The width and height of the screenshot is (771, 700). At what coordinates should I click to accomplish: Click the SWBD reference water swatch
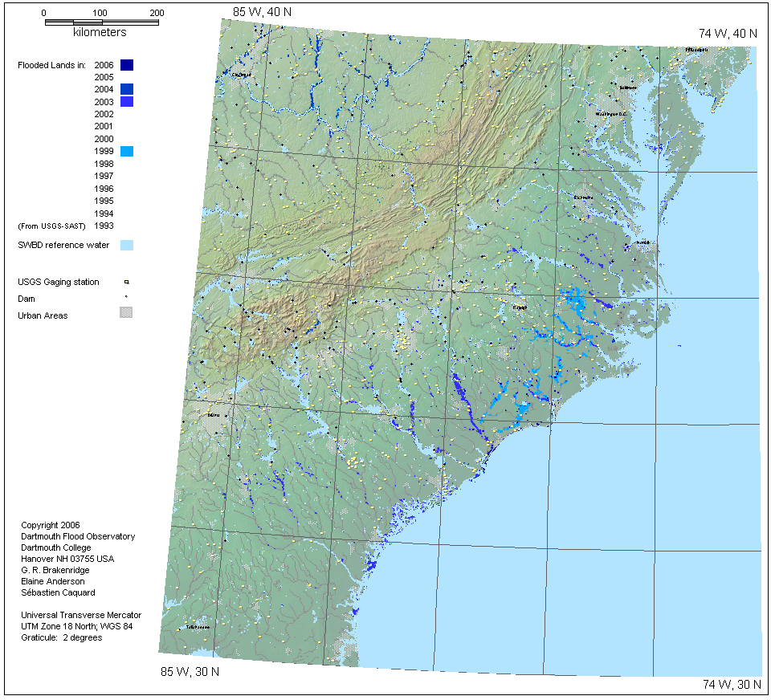pos(126,245)
